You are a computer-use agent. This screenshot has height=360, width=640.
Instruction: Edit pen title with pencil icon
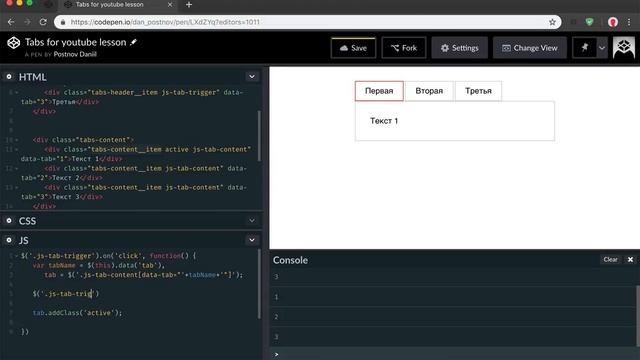coord(133,42)
